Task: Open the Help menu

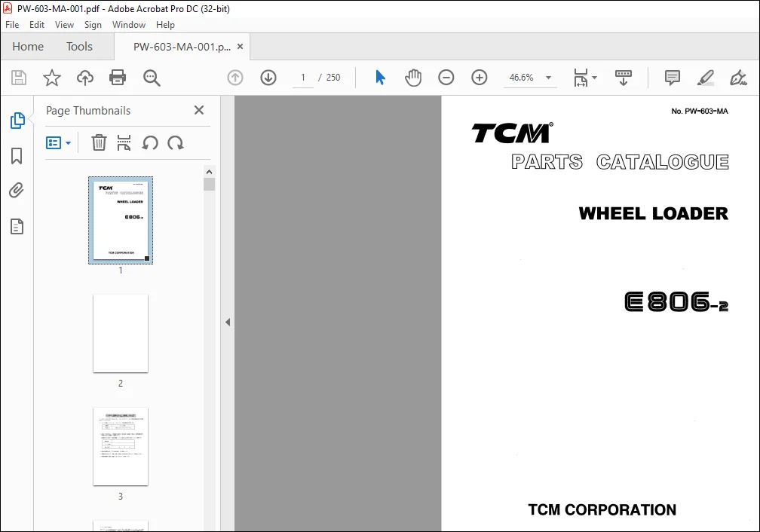Action: coord(165,25)
